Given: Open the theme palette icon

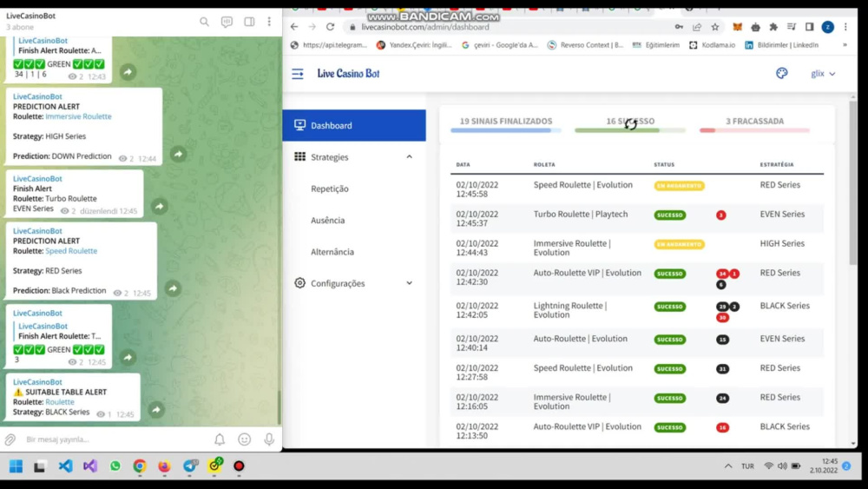Looking at the screenshot, I should [x=782, y=73].
